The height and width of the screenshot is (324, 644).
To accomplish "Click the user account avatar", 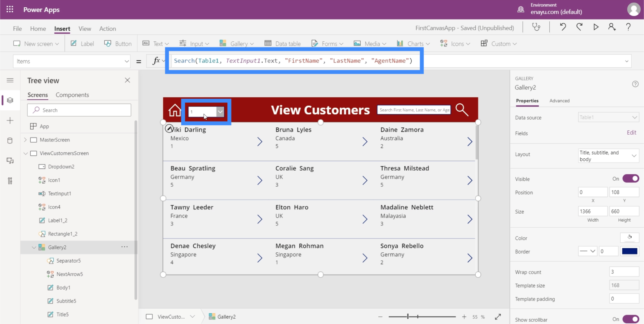I will coord(634,10).
